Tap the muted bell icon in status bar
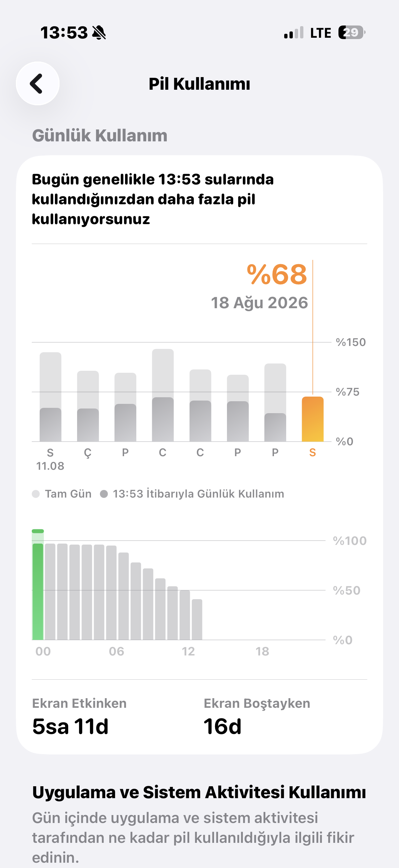The image size is (399, 868). [x=99, y=33]
